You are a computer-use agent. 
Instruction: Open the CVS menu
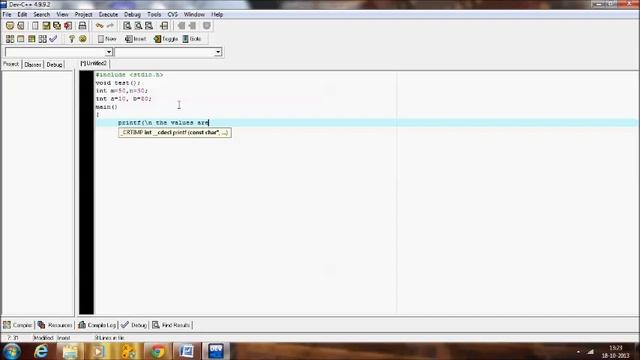click(173, 14)
